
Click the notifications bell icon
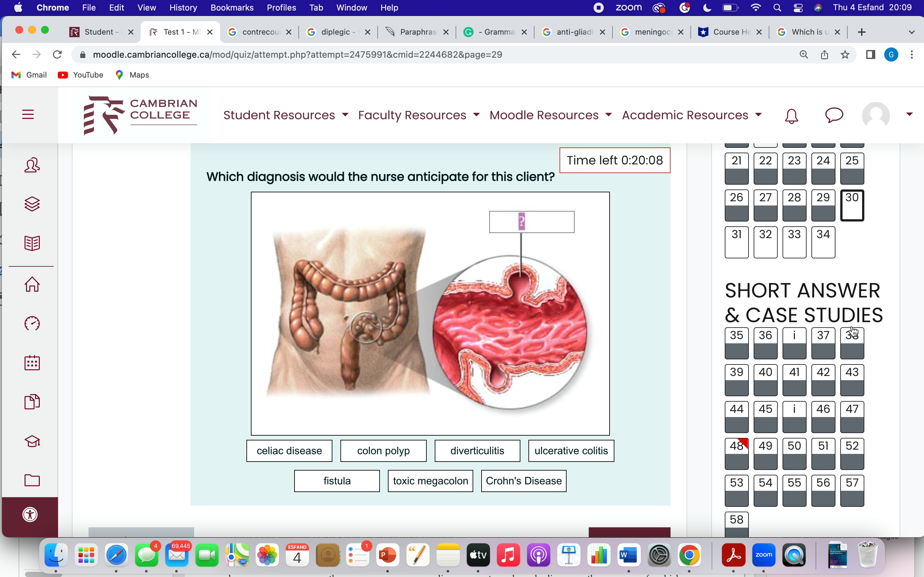(791, 116)
